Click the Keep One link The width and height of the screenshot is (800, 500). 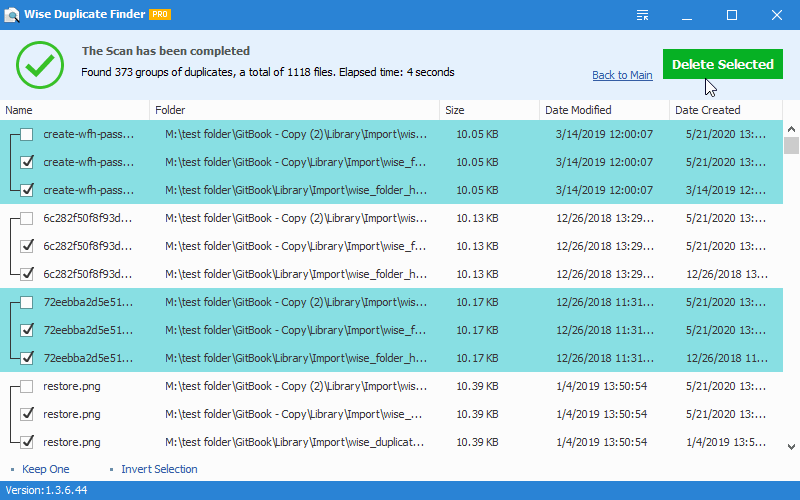click(45, 469)
